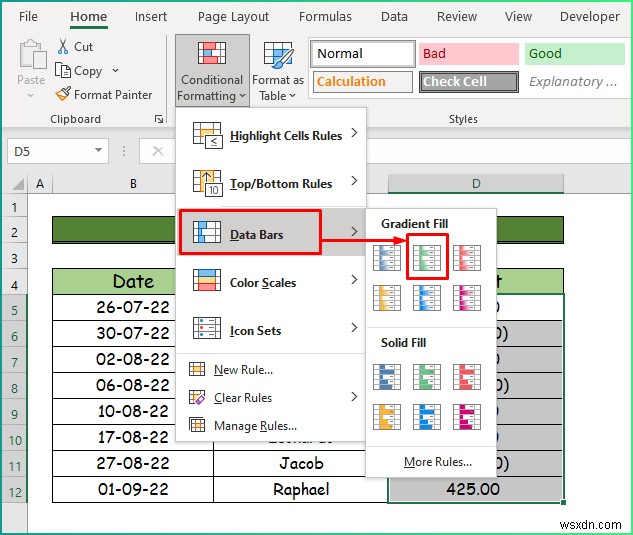Switch to the Review tab
Viewport: 633px width, 535px height.
pyautogui.click(x=457, y=17)
